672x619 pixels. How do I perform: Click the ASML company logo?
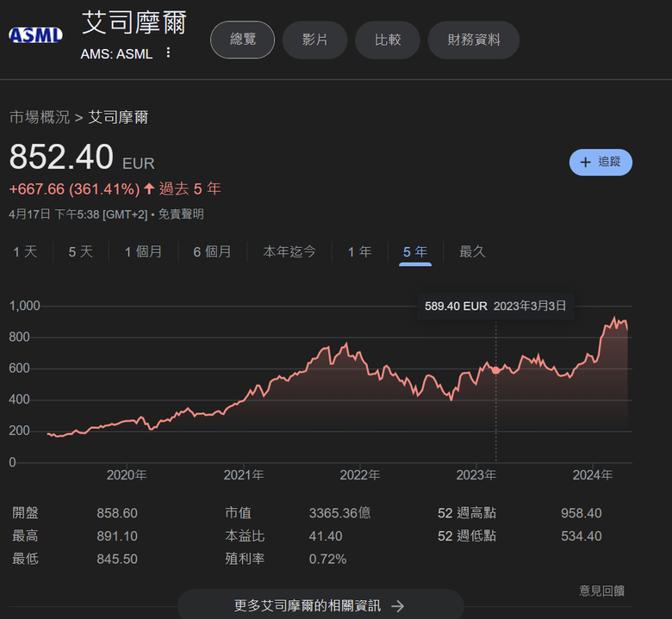click(35, 35)
